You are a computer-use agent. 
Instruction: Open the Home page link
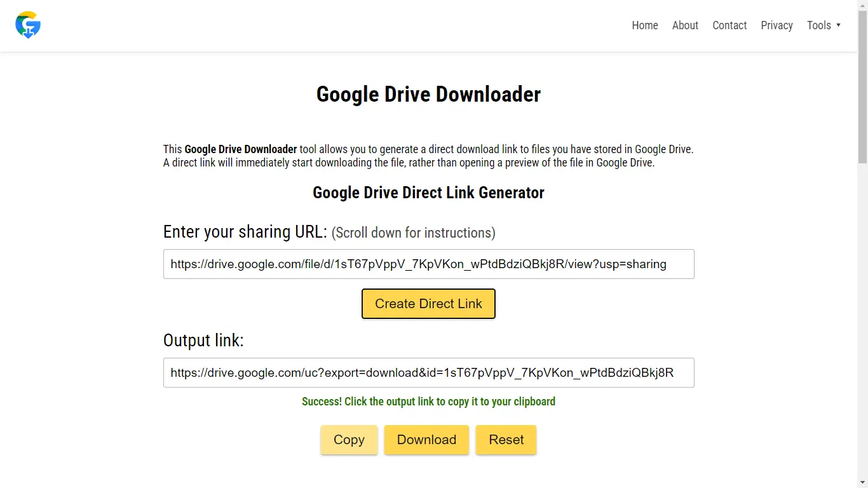point(644,25)
